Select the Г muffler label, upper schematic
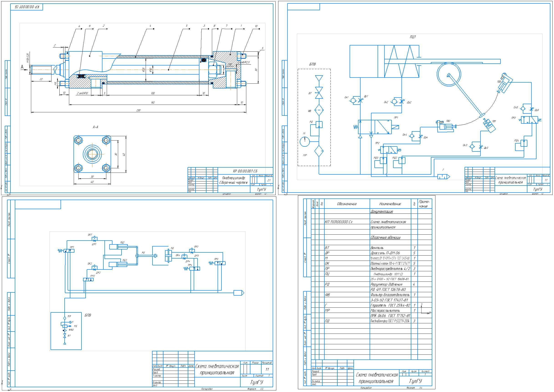 [443, 170]
